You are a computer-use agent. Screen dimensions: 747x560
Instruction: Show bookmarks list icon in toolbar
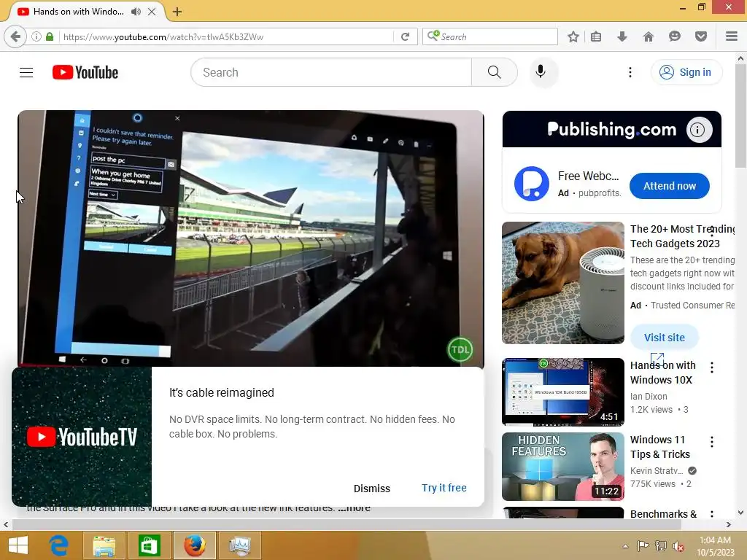596,36
